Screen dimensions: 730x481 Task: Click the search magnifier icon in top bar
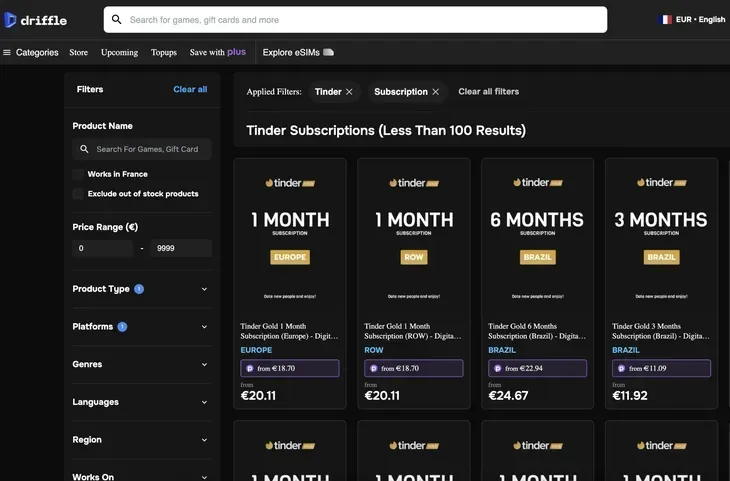(116, 20)
